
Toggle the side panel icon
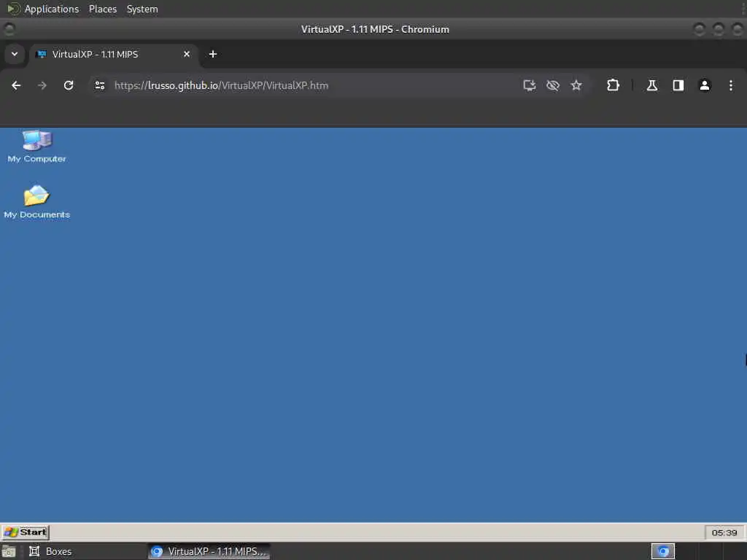[x=678, y=85]
